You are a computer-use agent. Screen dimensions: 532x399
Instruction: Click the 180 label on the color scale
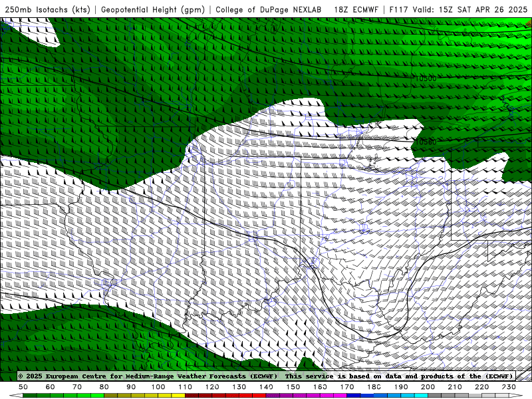tap(374, 387)
